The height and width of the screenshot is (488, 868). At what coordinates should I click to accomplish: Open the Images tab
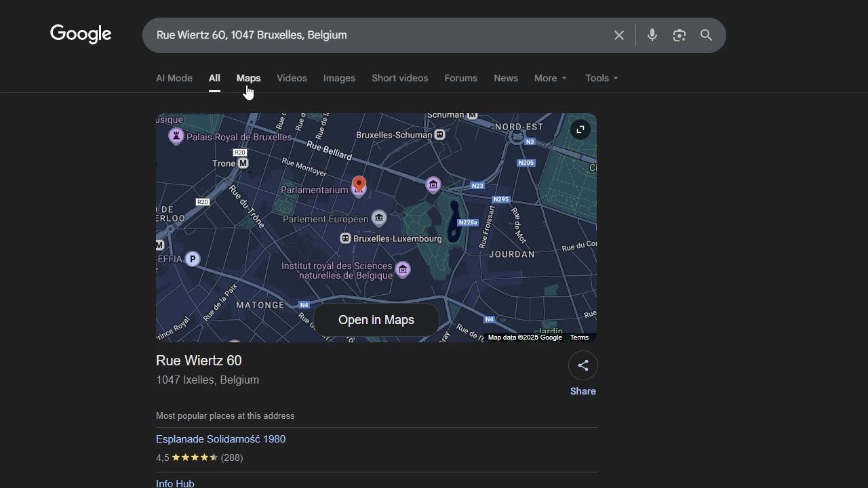(339, 78)
